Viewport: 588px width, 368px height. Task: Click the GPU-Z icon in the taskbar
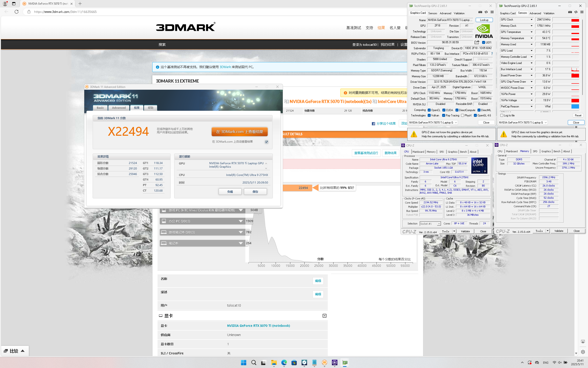[345, 363]
